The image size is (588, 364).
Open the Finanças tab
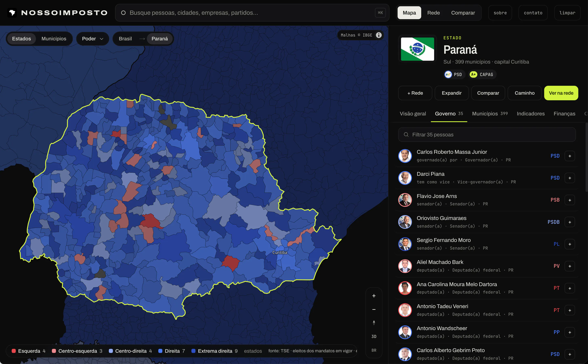pos(564,114)
